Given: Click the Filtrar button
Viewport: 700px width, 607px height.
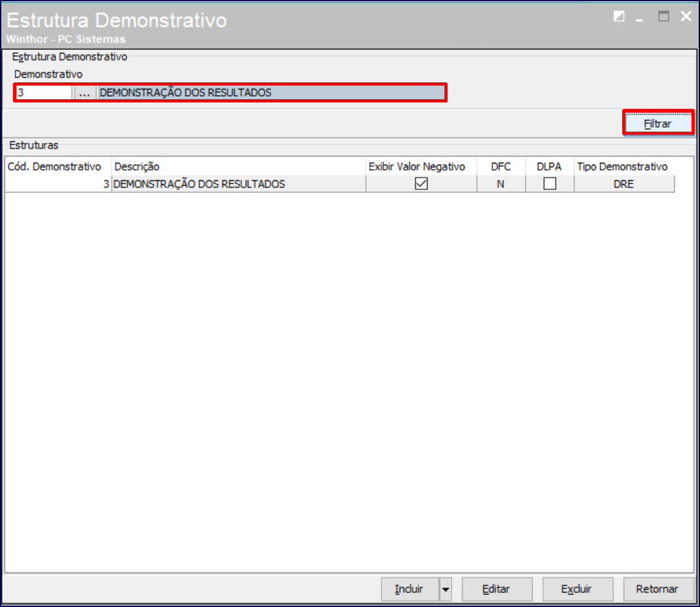Looking at the screenshot, I should 658,123.
